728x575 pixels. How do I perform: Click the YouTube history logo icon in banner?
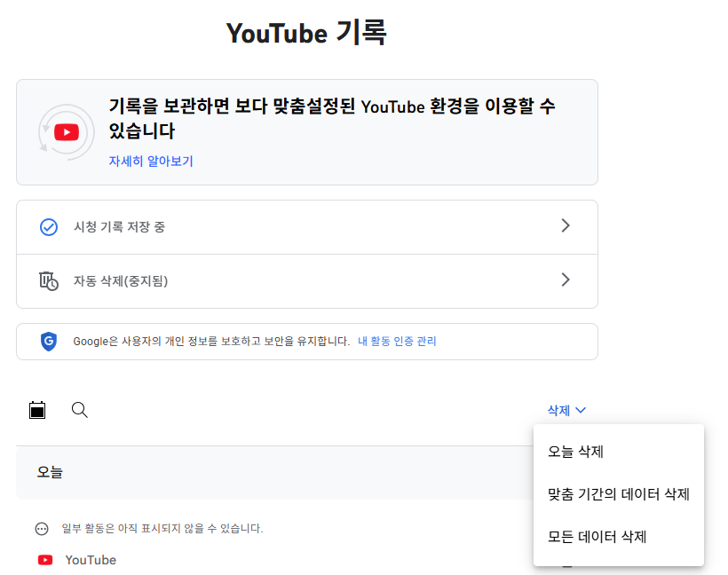[67, 132]
